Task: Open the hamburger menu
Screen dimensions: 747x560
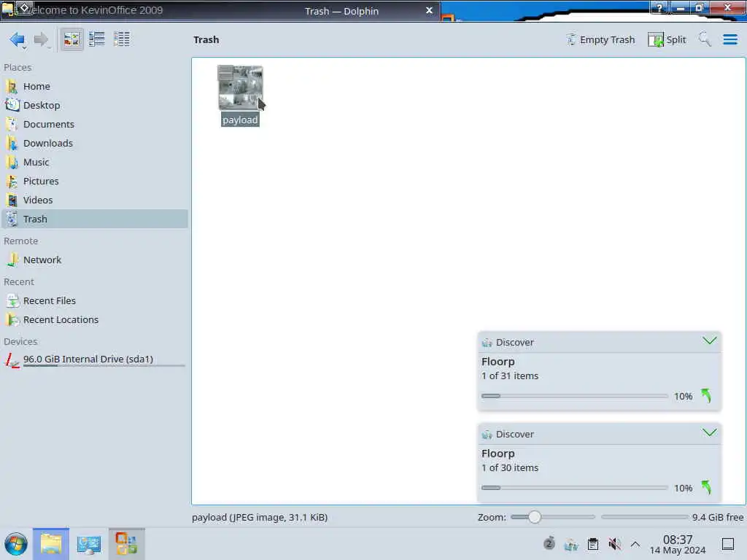Action: pyautogui.click(x=729, y=39)
